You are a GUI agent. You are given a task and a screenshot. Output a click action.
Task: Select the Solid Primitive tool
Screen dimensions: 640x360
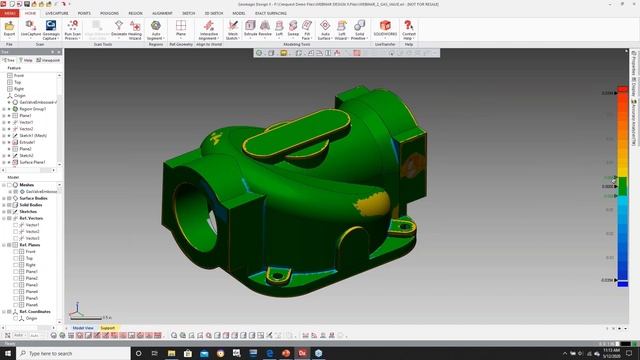359,29
